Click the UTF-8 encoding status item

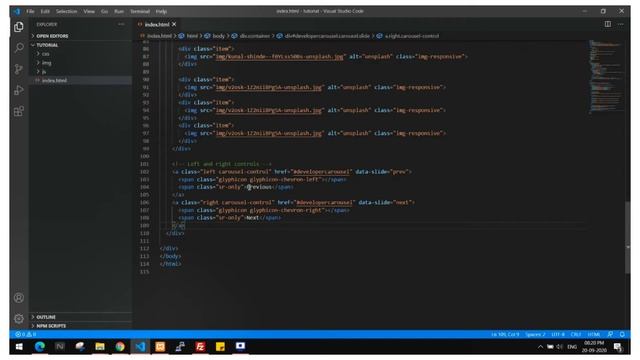pos(558,334)
